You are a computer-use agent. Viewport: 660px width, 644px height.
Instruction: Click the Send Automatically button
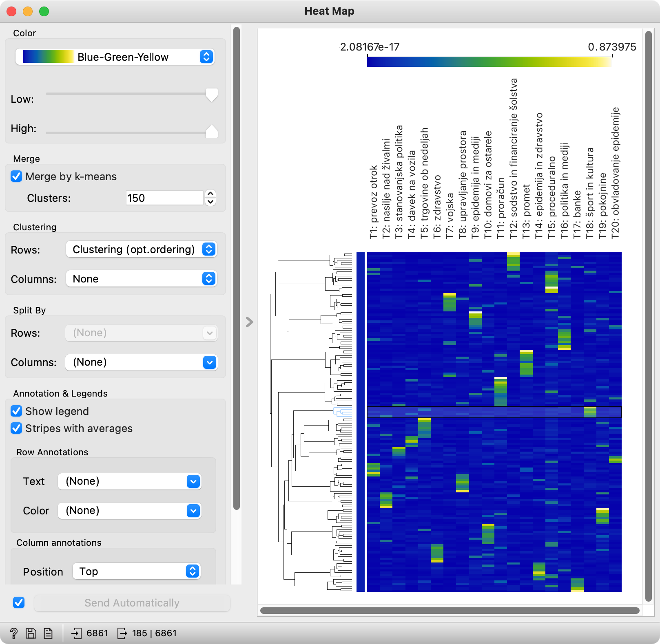click(x=132, y=603)
